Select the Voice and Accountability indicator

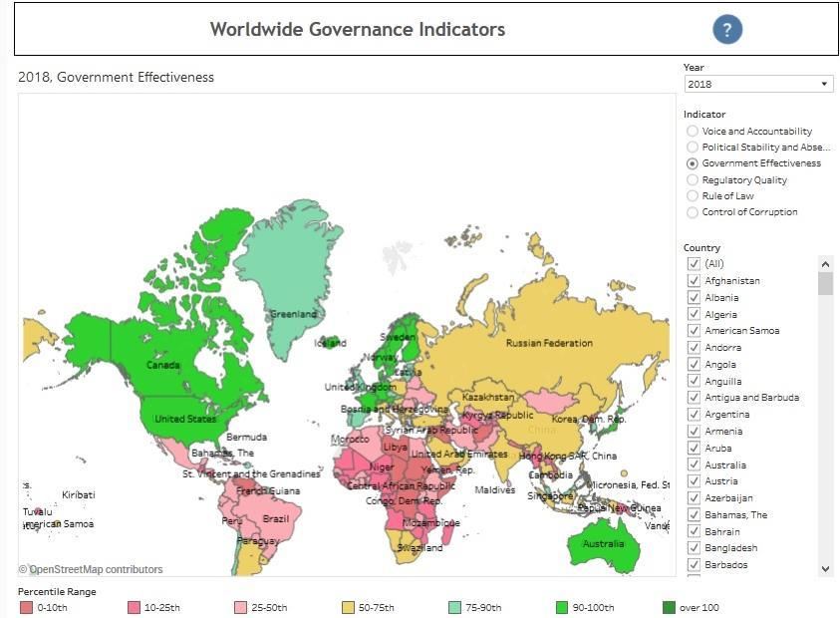(693, 131)
